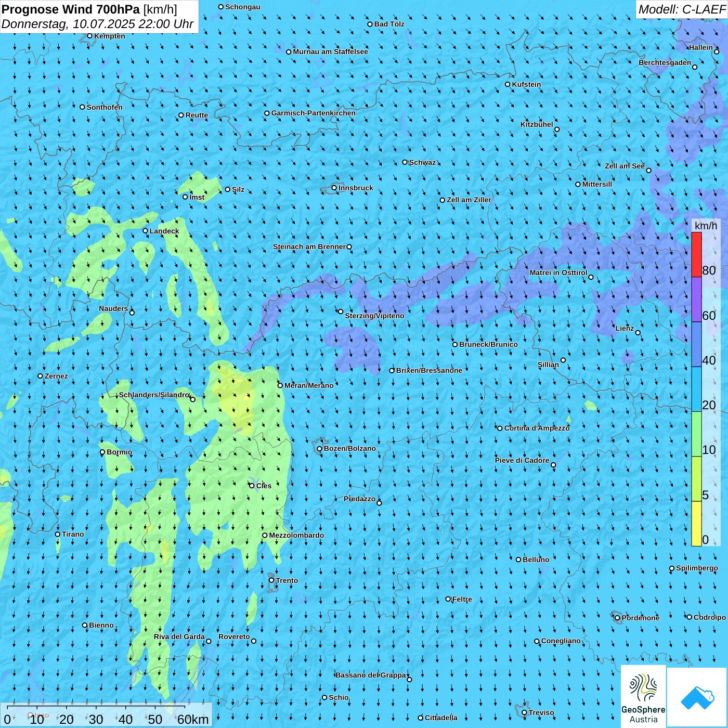Screen dimensions: 728x728
Task: Click the Sonthofen label
Action: click(x=105, y=107)
